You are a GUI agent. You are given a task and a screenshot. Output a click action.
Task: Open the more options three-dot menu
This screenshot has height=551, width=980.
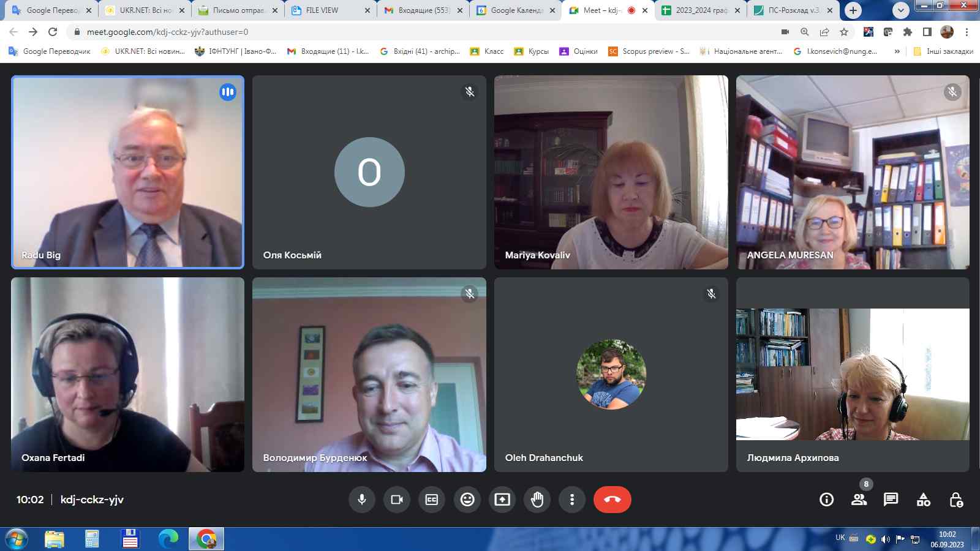point(572,500)
